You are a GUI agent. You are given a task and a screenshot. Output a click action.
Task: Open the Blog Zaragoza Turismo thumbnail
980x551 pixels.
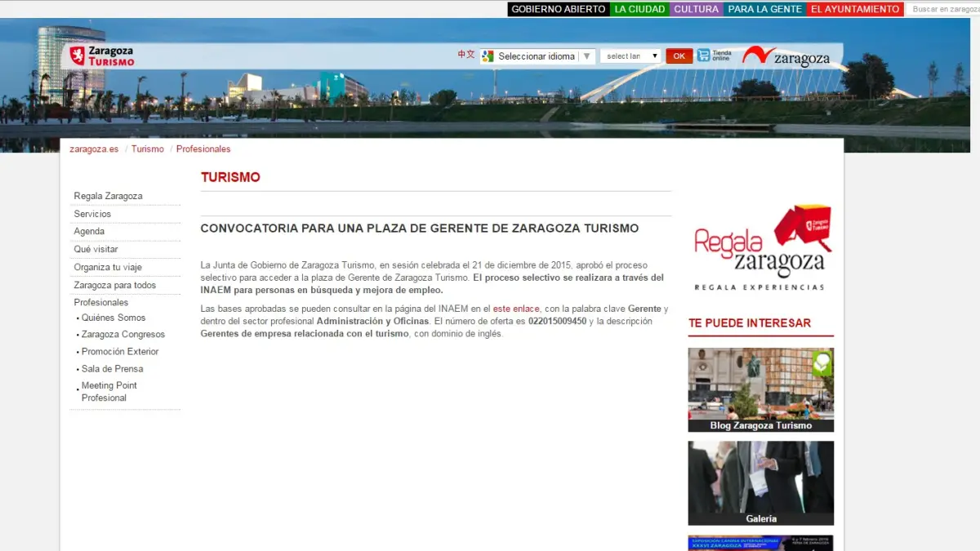pyautogui.click(x=760, y=389)
